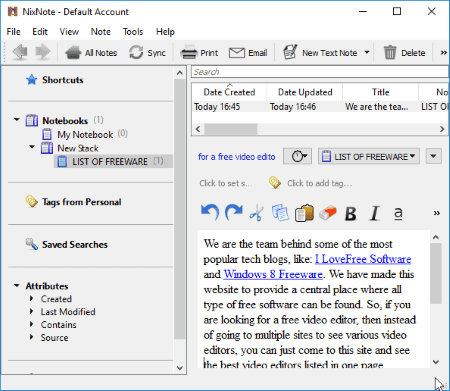
Task: Click editor scroll down arrow
Action: point(436,362)
